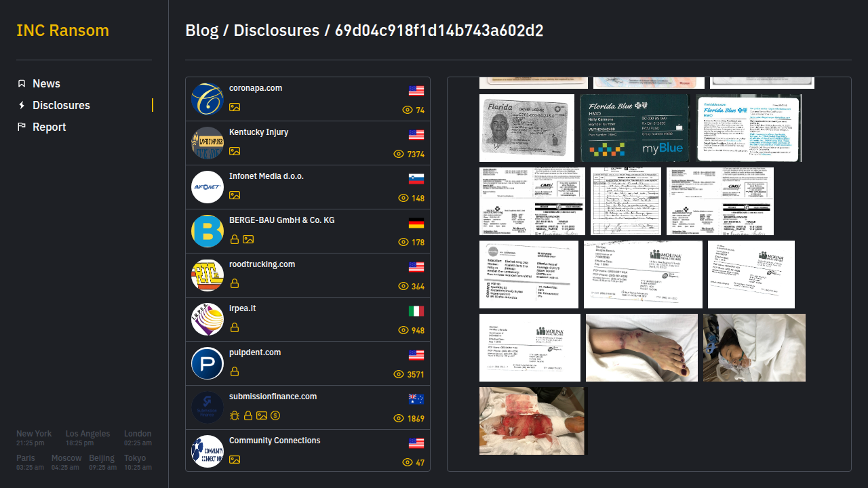Click the yellow B logo for BERGE-BAU
868x488 pixels.
[x=208, y=231]
